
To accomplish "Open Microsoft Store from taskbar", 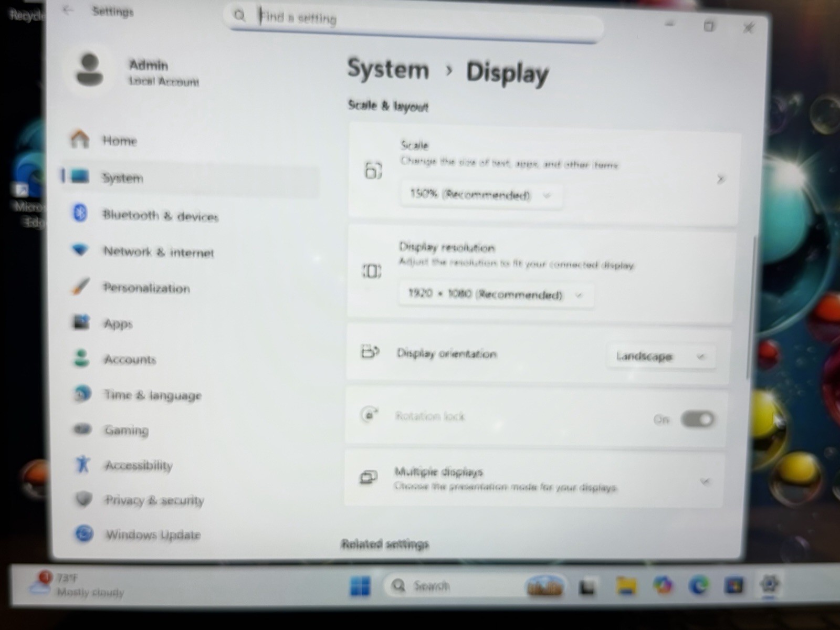I will click(x=733, y=585).
